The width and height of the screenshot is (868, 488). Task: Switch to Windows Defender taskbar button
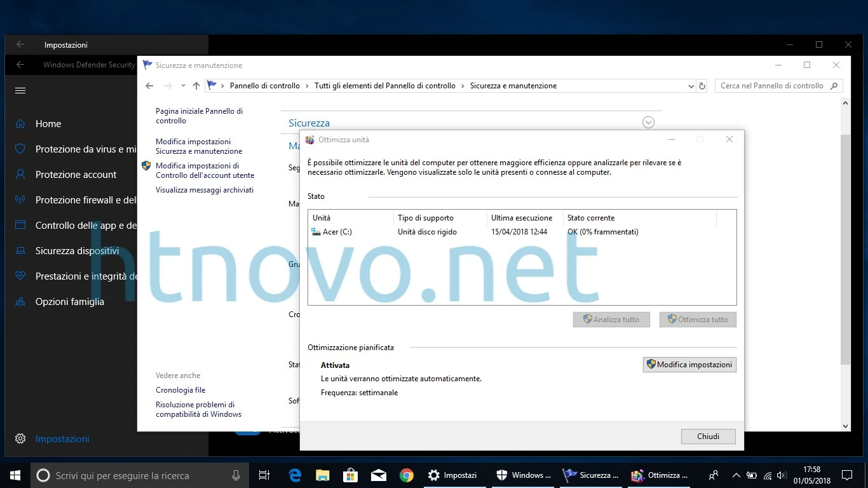coord(523,475)
